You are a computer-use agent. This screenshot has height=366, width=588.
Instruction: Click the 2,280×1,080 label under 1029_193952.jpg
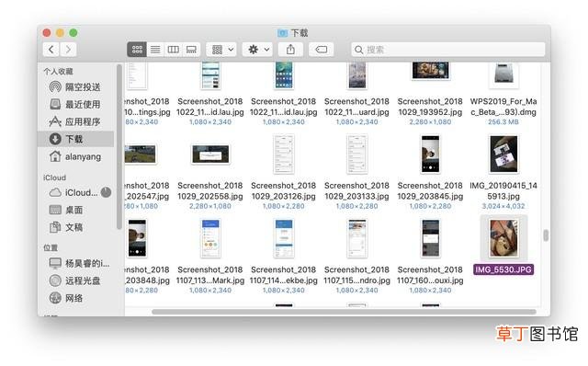pos(430,121)
